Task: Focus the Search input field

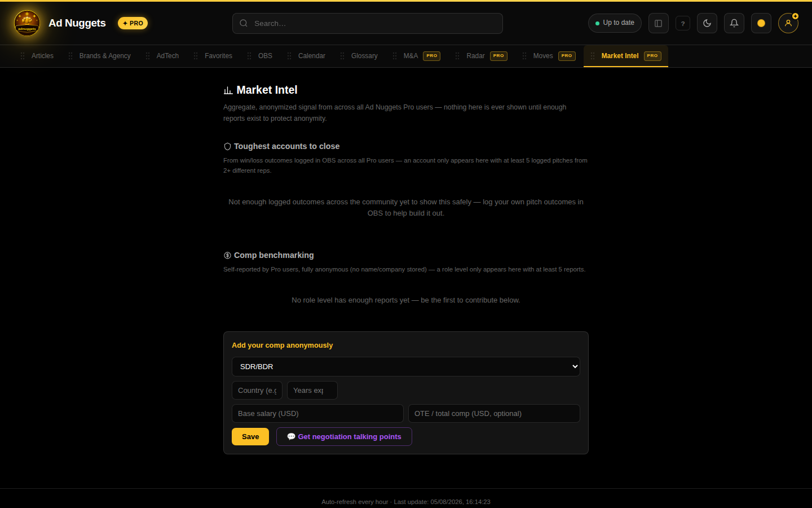Action: point(368,23)
